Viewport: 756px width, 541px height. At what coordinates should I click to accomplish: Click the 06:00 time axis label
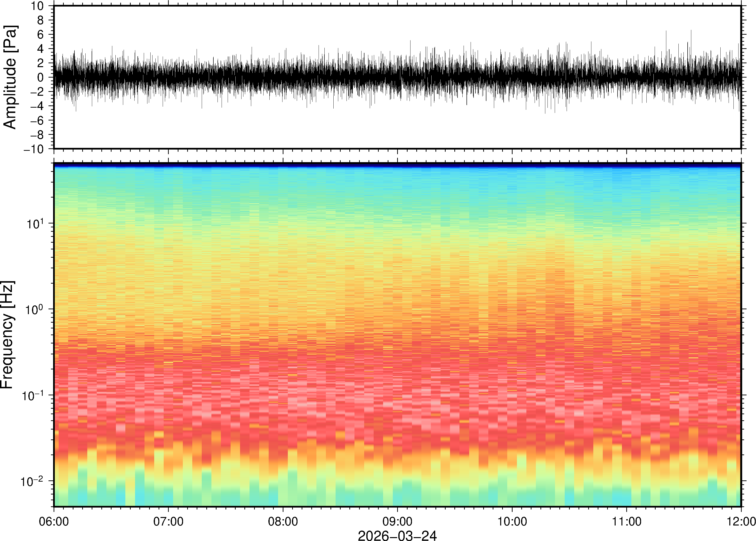54,521
